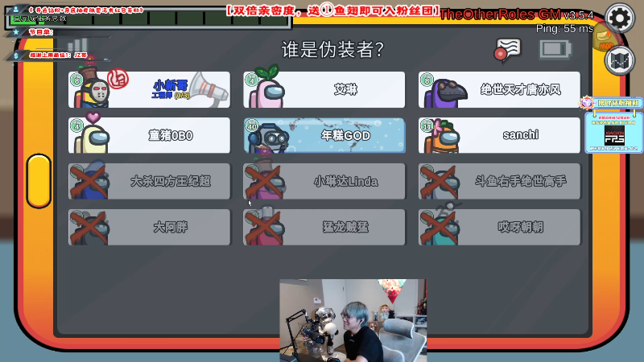Screen dimensions: 644x362
Task: Vote for player 艾琳
Action: click(x=324, y=89)
